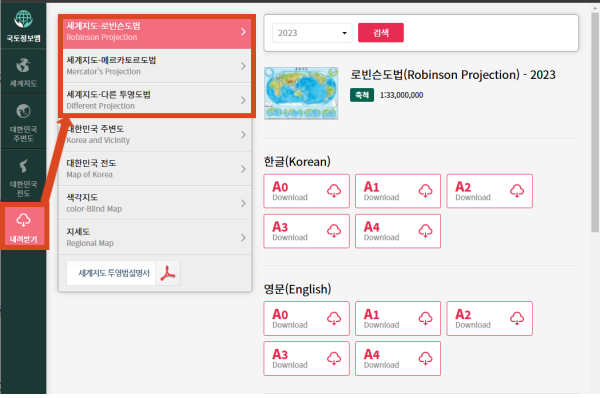Download Korean A3 map
600x398 pixels.
(x=307, y=231)
